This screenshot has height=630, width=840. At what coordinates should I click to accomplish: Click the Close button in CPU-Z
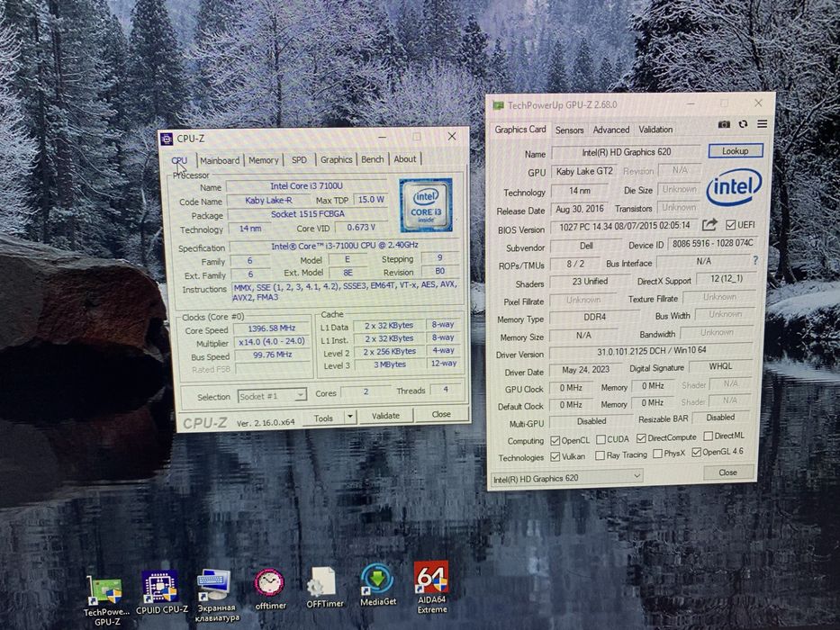tap(441, 414)
